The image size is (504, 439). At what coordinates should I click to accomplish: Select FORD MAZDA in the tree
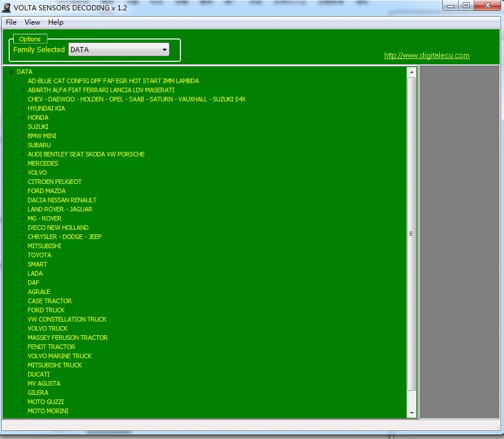click(46, 191)
